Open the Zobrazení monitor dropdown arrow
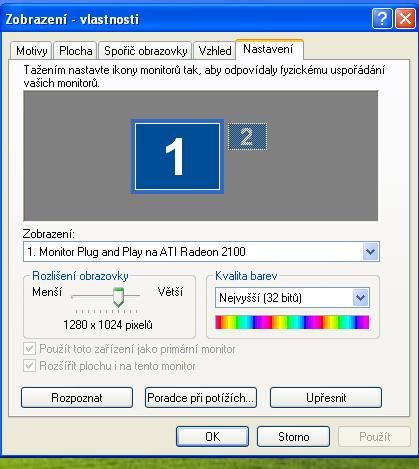 [x=370, y=252]
